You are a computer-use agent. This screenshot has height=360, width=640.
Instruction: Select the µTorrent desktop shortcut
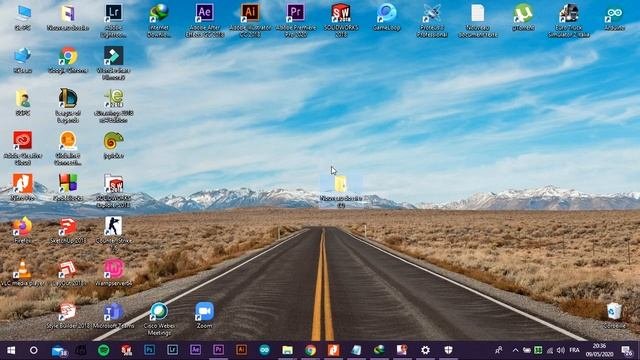523,17
